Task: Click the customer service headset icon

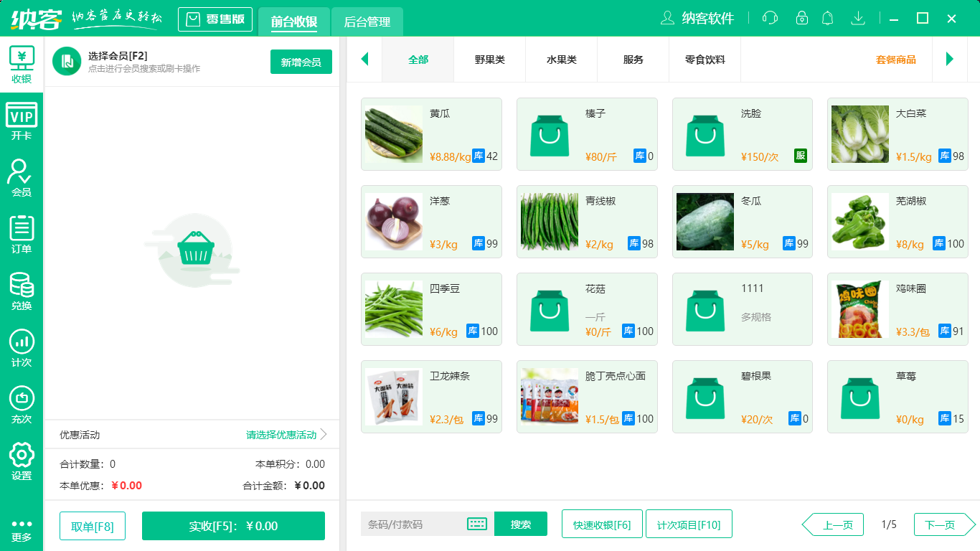Action: tap(770, 18)
